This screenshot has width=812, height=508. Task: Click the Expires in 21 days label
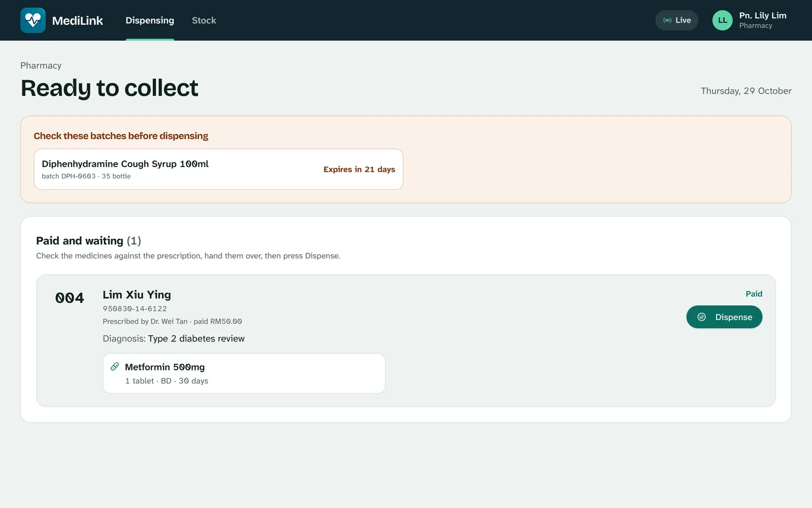coord(359,169)
